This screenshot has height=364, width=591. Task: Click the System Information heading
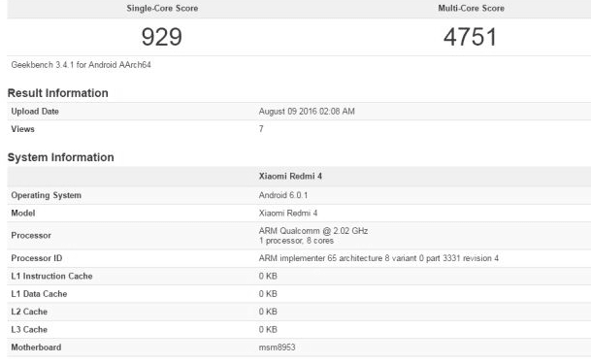[61, 157]
